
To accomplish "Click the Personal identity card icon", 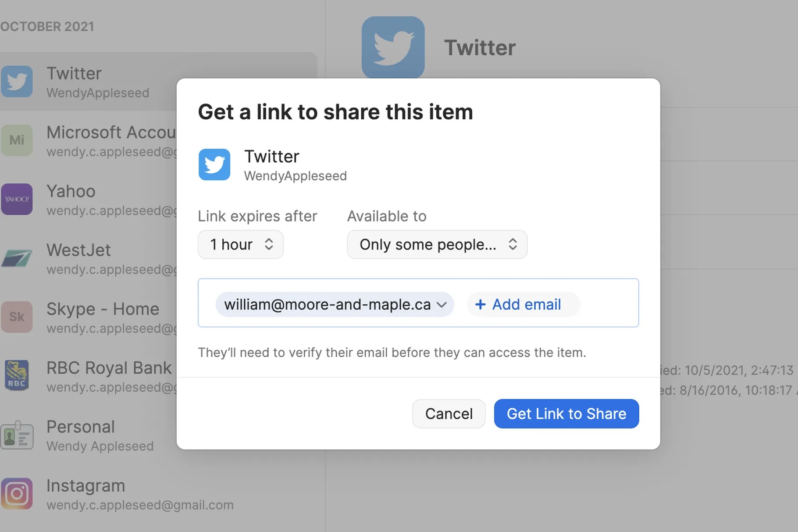I will pyautogui.click(x=17, y=435).
